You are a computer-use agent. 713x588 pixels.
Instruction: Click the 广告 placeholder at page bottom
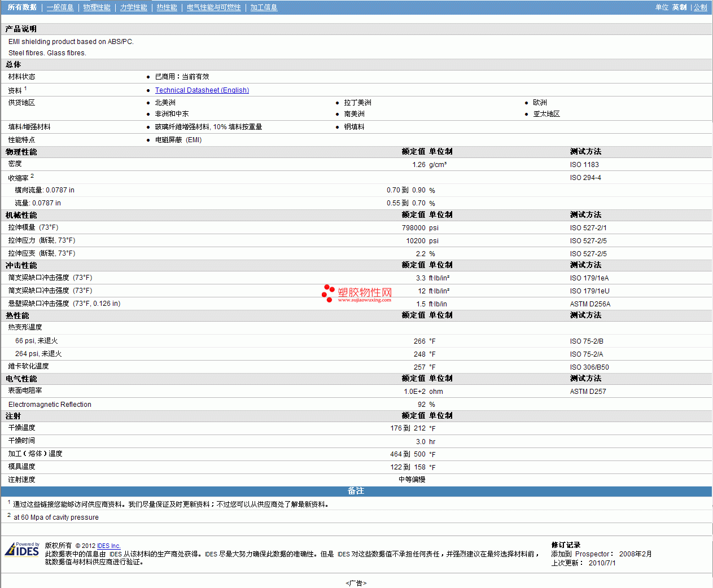pos(356,583)
